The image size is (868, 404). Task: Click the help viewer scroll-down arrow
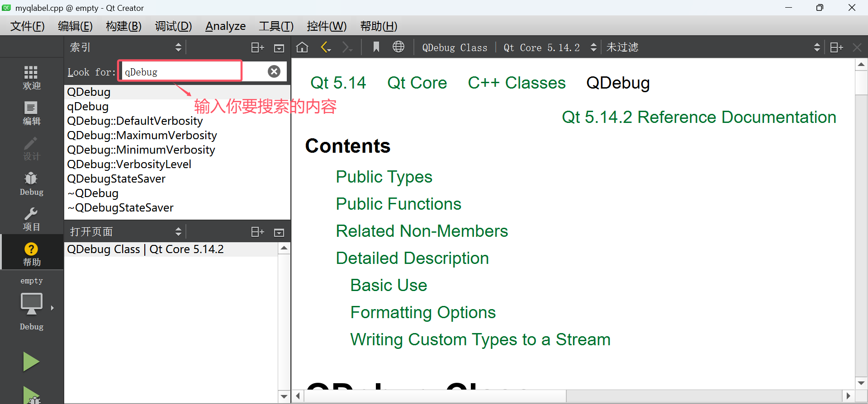(861, 383)
